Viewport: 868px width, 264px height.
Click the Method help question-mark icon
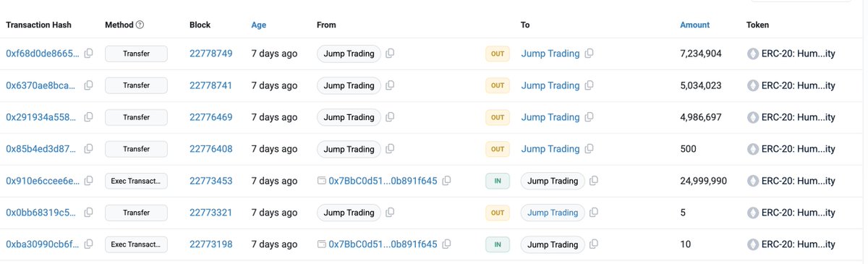point(140,25)
